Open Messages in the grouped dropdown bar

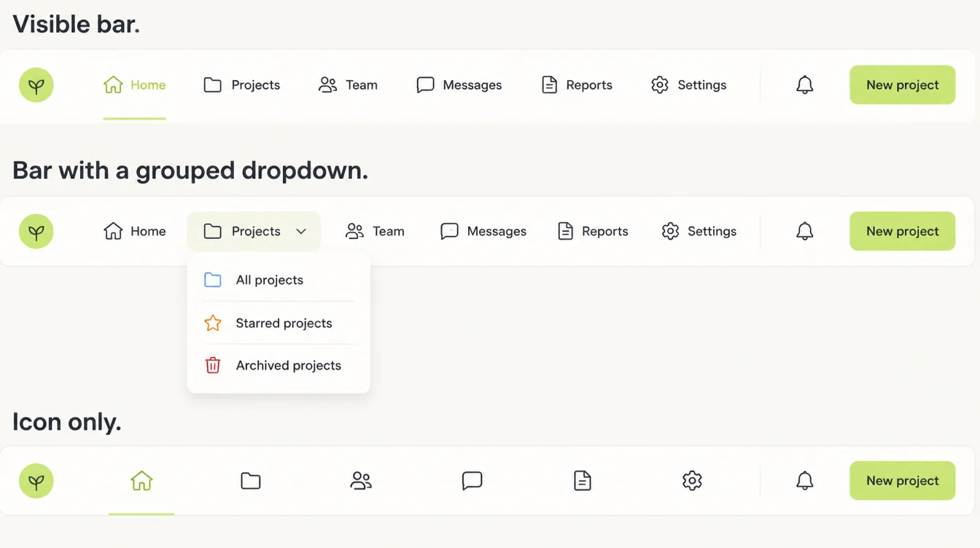click(x=483, y=232)
